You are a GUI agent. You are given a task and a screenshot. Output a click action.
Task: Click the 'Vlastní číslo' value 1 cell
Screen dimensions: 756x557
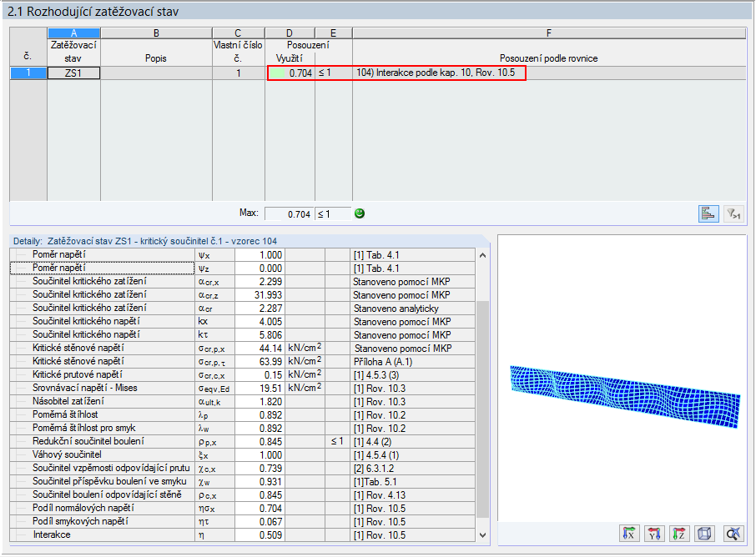tap(238, 73)
